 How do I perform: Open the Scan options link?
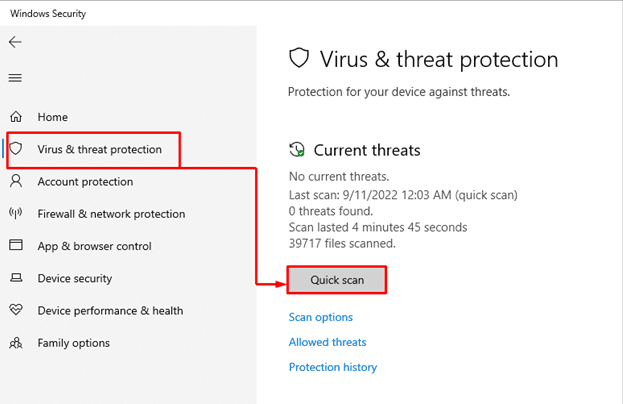320,317
